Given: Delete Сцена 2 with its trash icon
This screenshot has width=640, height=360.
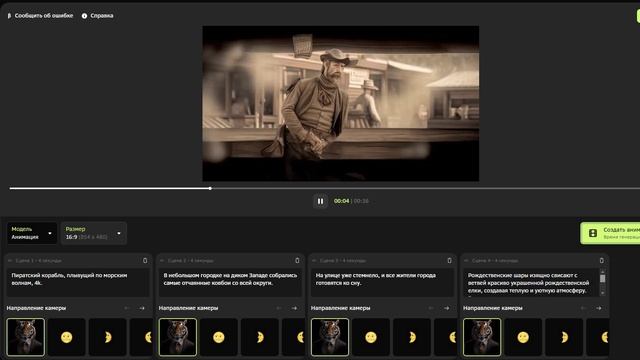Looking at the screenshot, I should 297,260.
